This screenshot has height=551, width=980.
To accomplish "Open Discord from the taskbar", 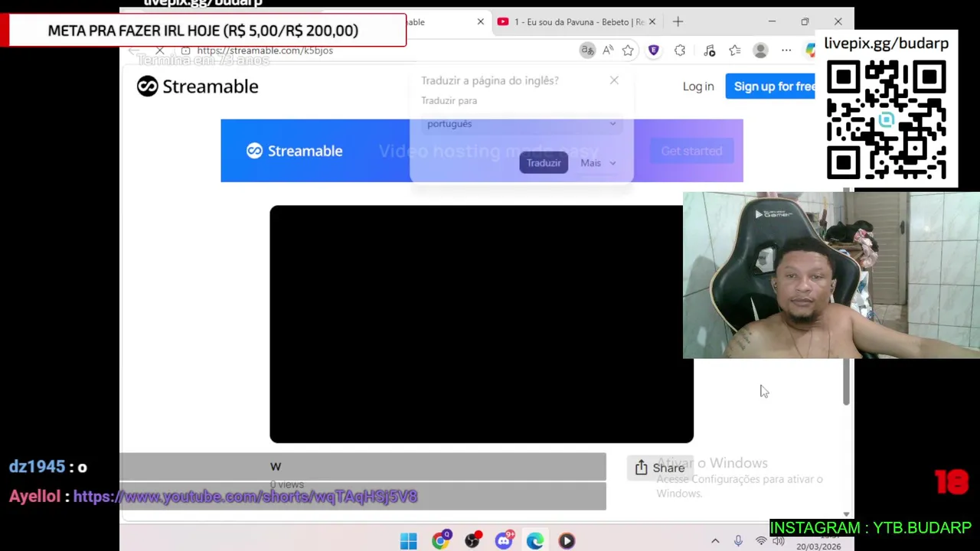I will click(504, 541).
